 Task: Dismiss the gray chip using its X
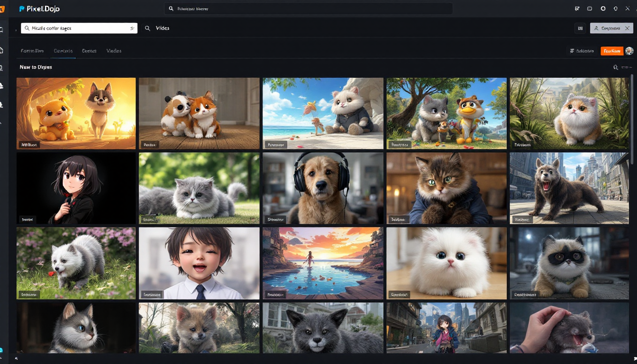pos(627,28)
